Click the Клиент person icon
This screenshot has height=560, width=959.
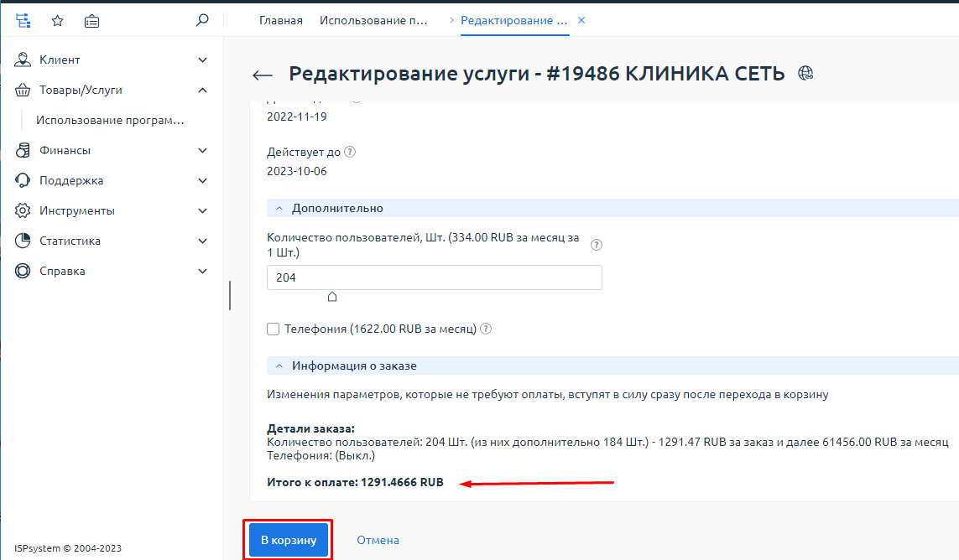(x=23, y=60)
